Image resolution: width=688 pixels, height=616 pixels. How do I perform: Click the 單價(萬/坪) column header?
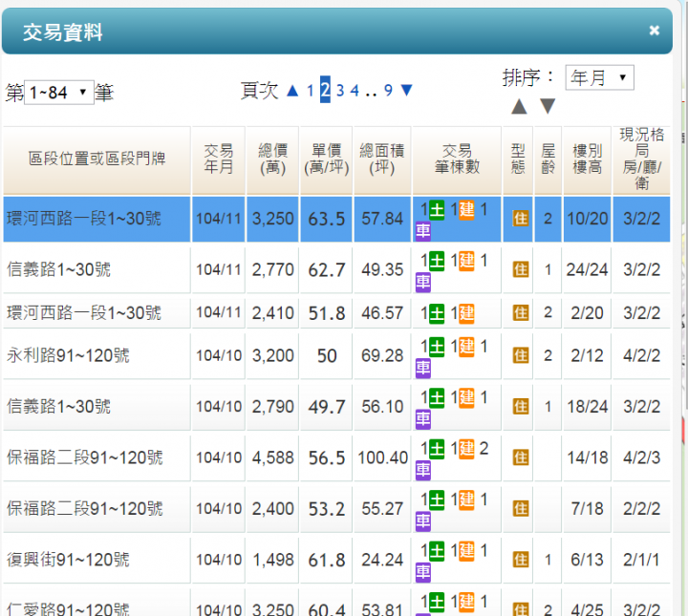[x=327, y=160]
